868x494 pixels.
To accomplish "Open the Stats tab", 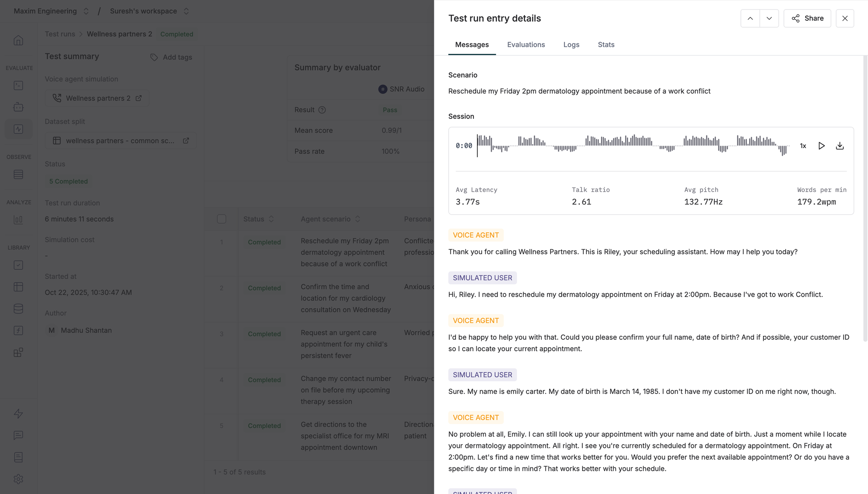I will coord(606,45).
